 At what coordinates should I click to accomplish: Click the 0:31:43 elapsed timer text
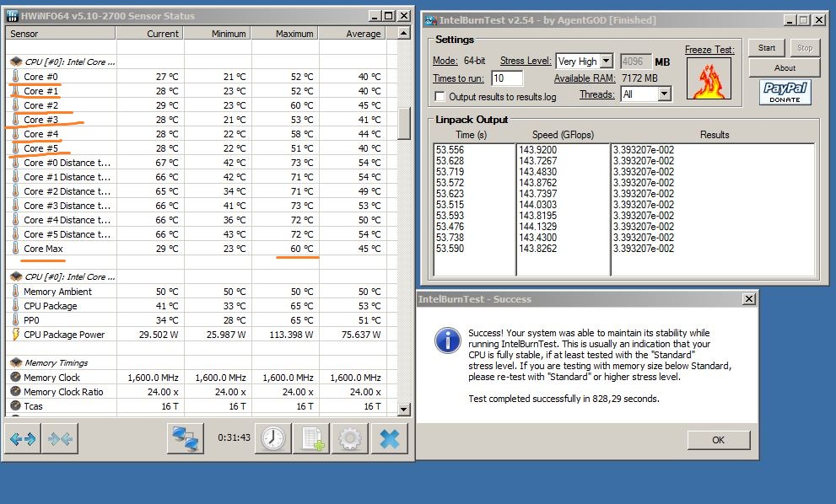234,437
